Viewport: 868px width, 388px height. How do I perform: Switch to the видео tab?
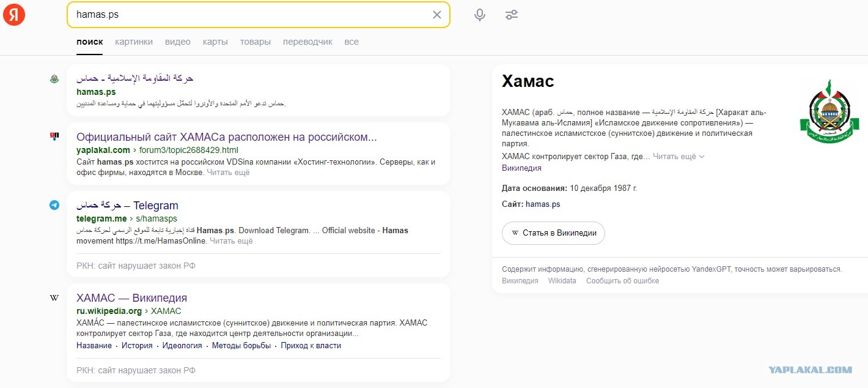(x=178, y=42)
